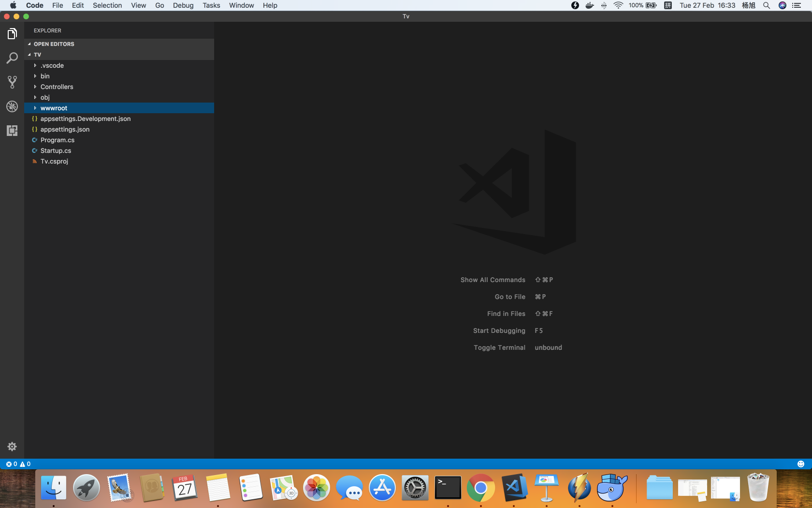Open the blue folder stack in dock
Image resolution: width=812 pixels, height=508 pixels.
click(660, 488)
